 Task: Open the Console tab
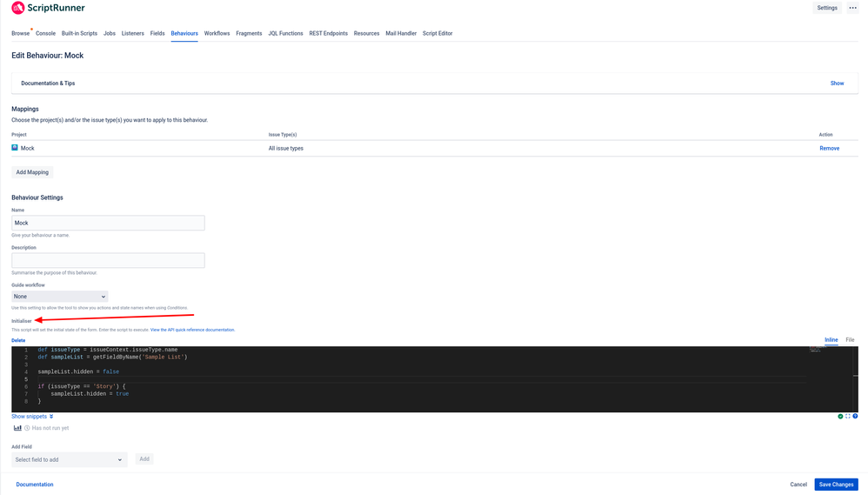tap(45, 33)
